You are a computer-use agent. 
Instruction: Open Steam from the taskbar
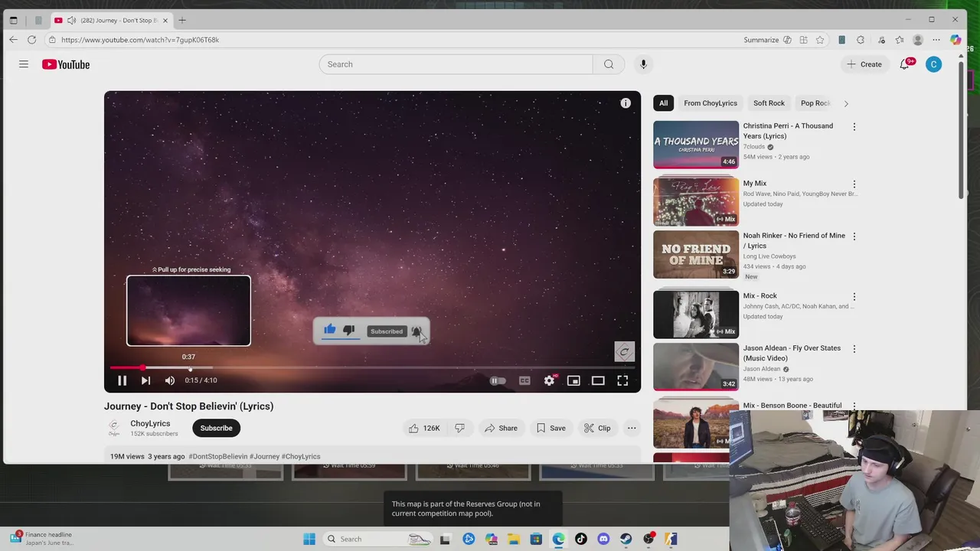[x=626, y=539]
